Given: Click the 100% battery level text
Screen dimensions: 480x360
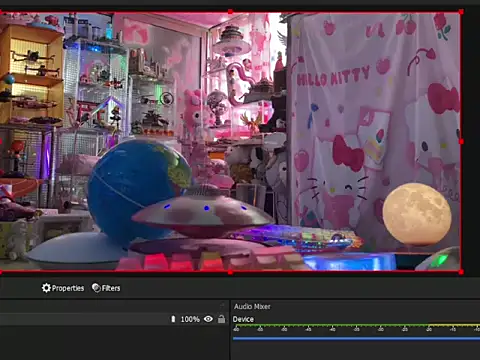Looking at the screenshot, I should (190, 319).
